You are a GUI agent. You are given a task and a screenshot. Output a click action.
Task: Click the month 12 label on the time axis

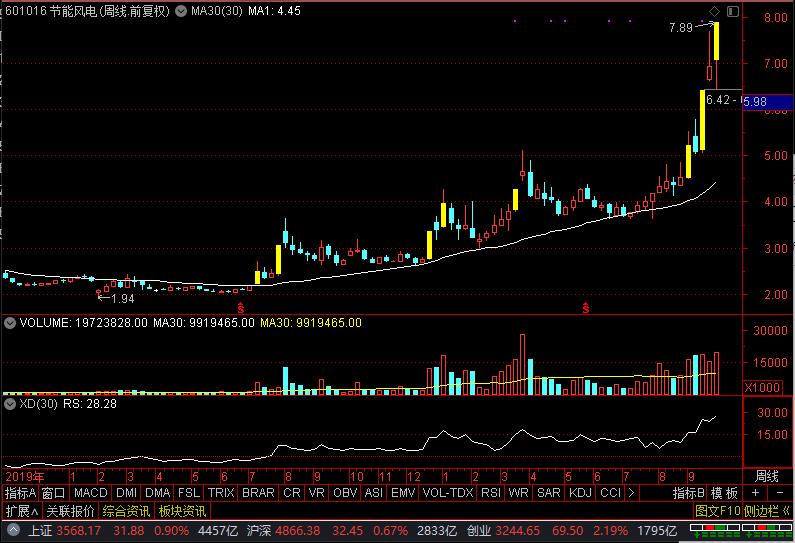click(x=414, y=477)
